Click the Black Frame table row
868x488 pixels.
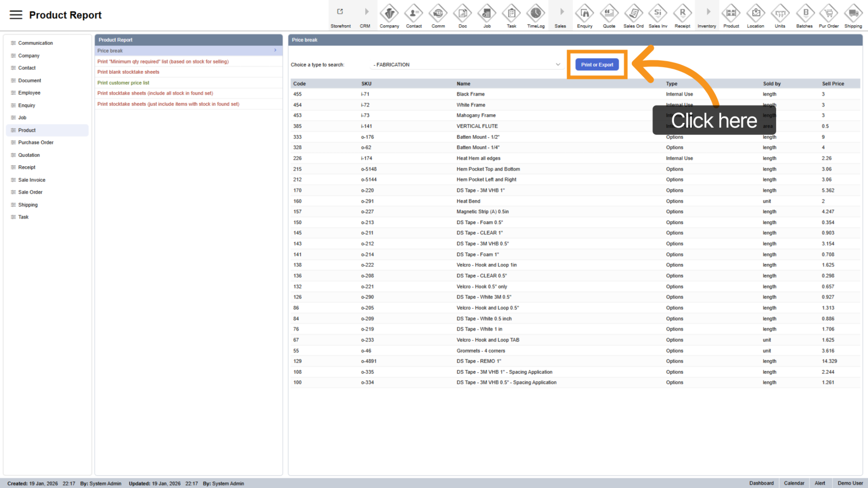click(x=470, y=95)
